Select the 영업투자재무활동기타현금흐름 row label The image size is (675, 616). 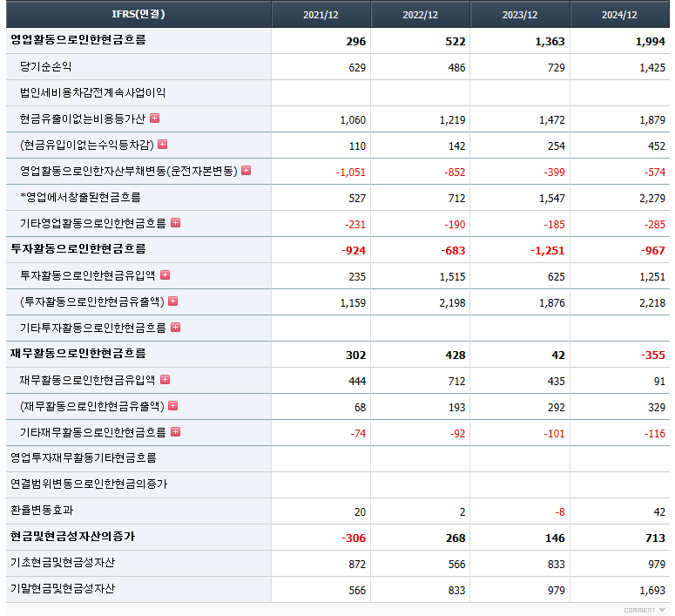pyautogui.click(x=84, y=457)
